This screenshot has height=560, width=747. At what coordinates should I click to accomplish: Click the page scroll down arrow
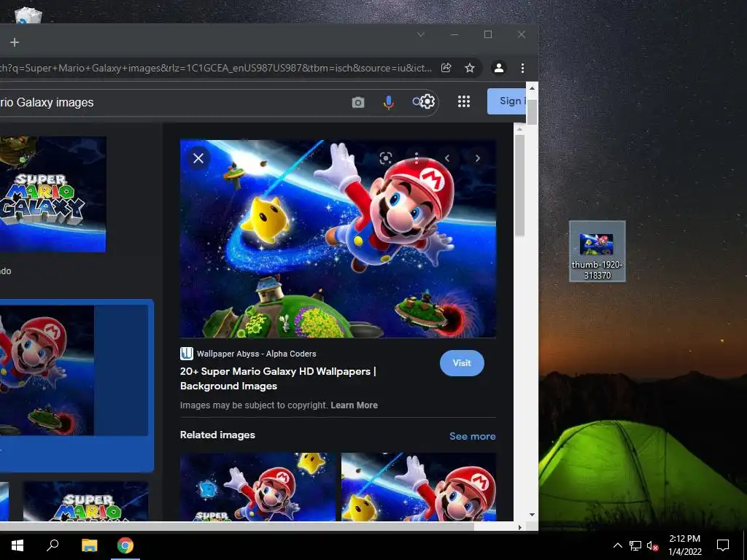(532, 515)
